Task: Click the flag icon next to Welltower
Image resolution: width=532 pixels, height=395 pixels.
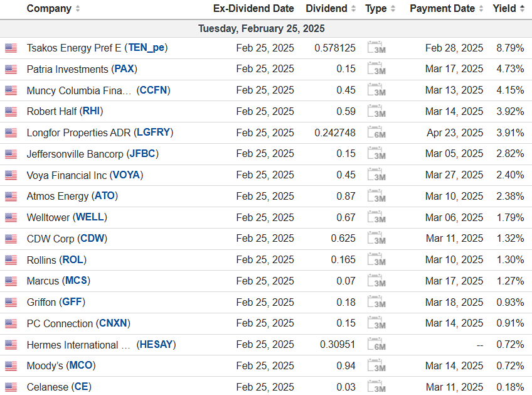Action: pos(11,217)
